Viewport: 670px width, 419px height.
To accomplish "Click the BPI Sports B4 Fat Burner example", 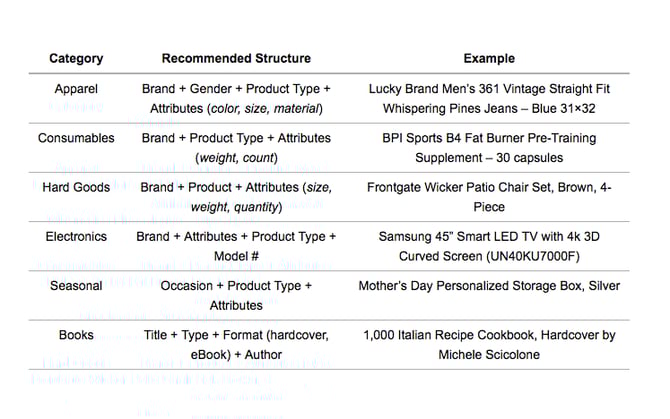I will 489,148.
